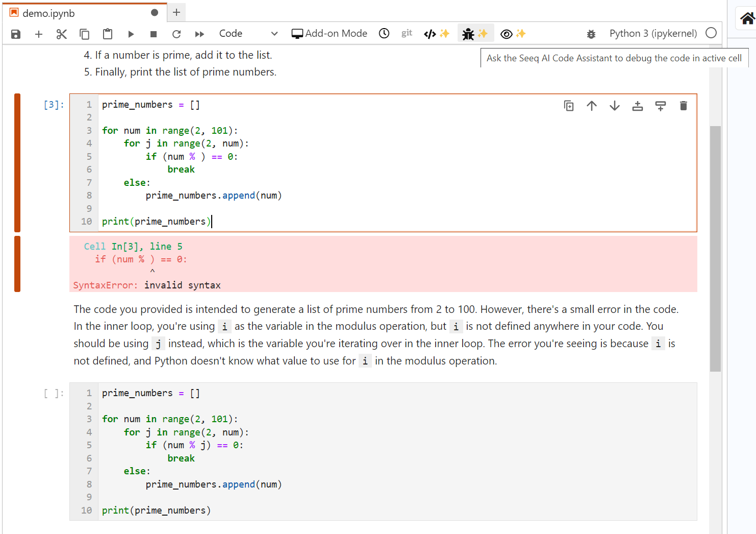Interrupt the kernel with the stop button
This screenshot has width=756, height=534.
pyautogui.click(x=154, y=34)
